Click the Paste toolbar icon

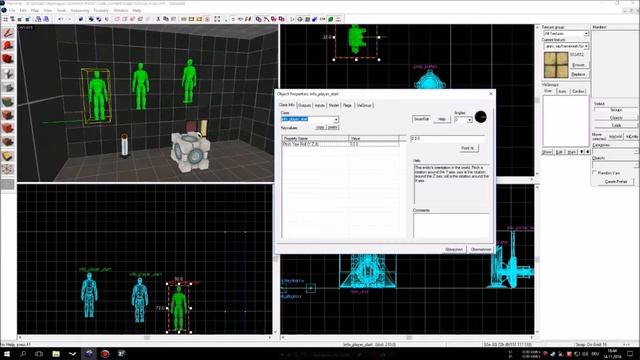pos(174,19)
